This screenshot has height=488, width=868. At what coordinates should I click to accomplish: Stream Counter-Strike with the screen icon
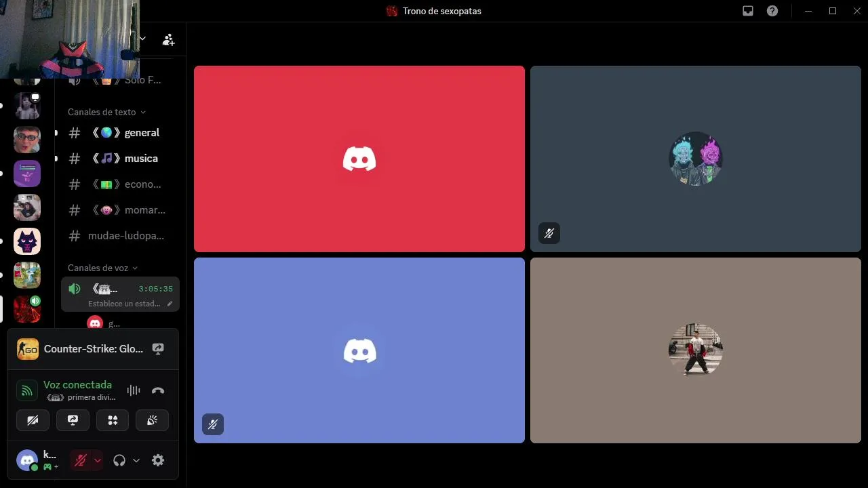[x=158, y=349]
